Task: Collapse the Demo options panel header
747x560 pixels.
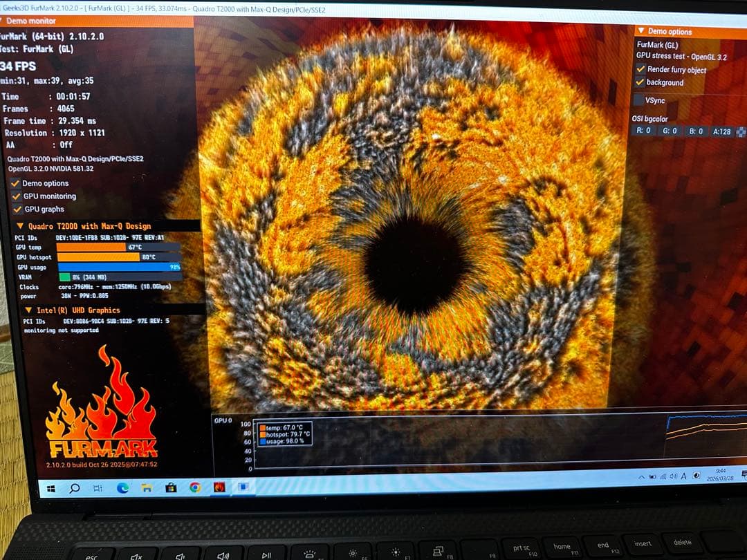Action: [x=641, y=31]
